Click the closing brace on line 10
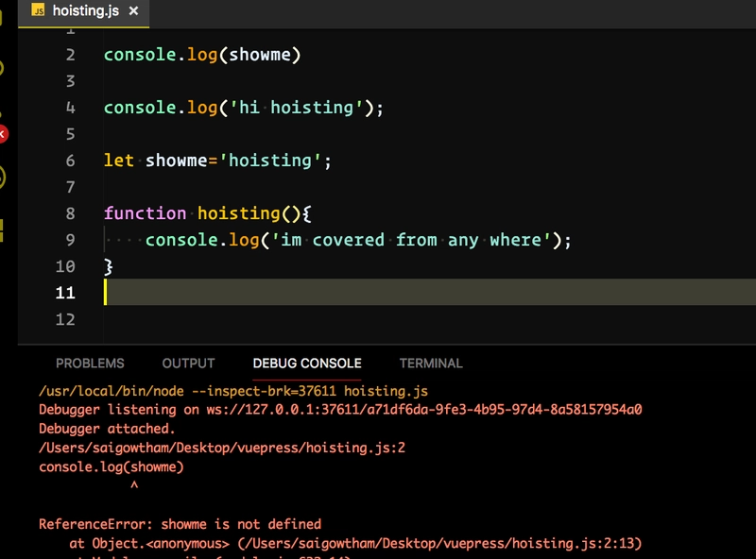This screenshot has width=756, height=559. click(109, 266)
